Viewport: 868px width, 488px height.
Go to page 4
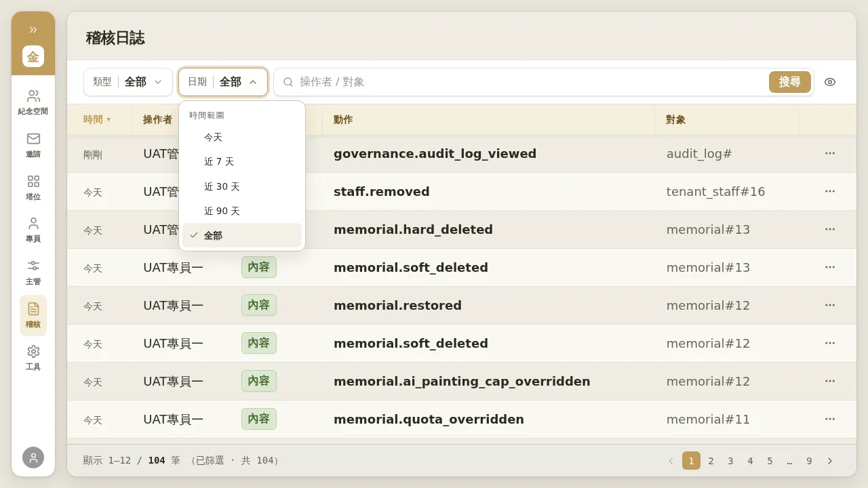click(x=750, y=461)
